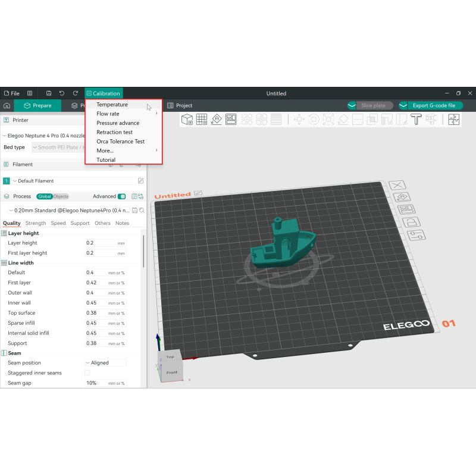Click the Auto orient toolbar icon
Screen dimensions: 476x476
[217, 120]
